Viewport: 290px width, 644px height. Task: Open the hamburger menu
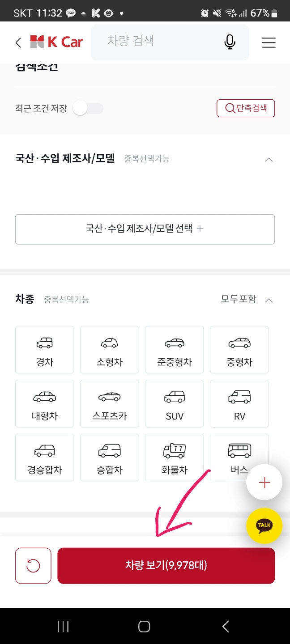click(269, 42)
